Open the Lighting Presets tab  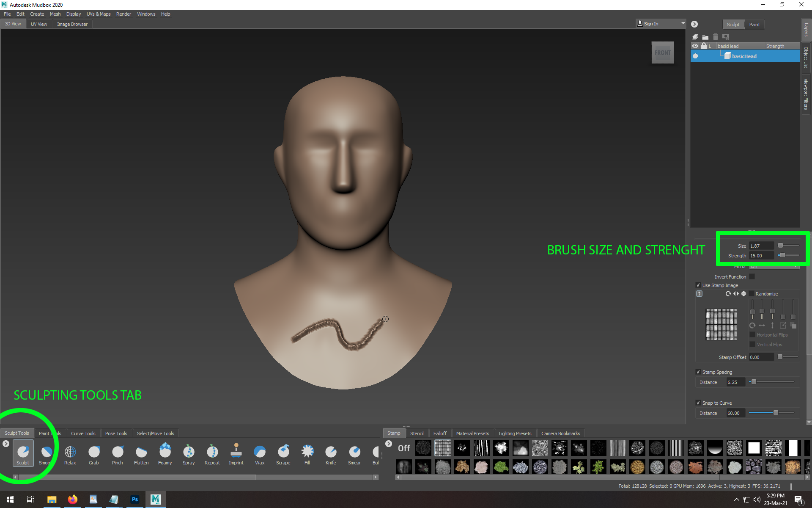click(515, 433)
